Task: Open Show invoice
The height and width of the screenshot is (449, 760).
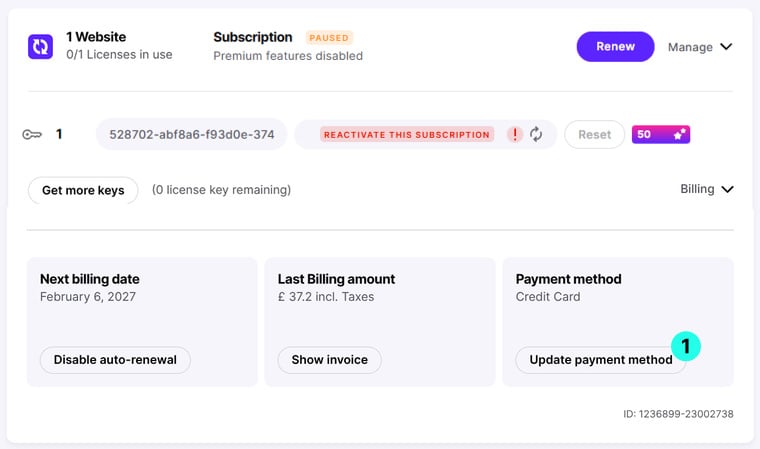Action: 330,360
